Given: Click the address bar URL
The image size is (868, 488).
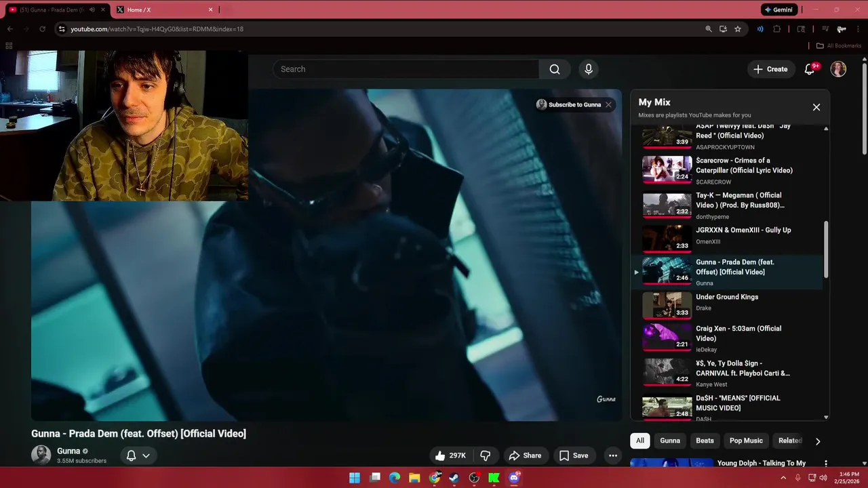Looking at the screenshot, I should click(157, 29).
